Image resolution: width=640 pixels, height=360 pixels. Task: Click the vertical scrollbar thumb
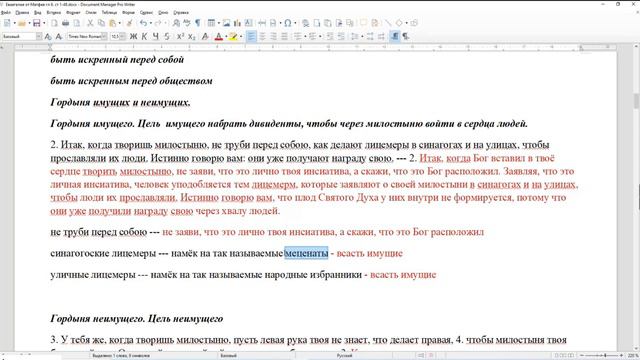coord(636,101)
